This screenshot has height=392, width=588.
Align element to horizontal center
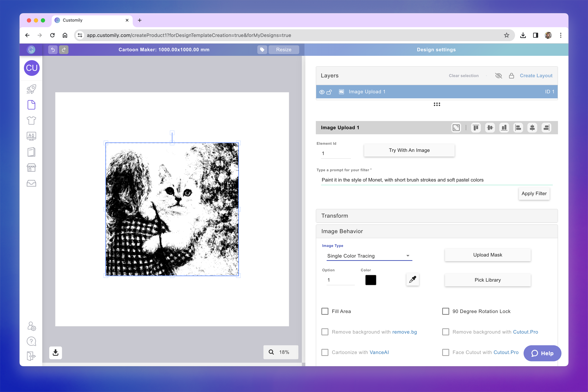532,128
